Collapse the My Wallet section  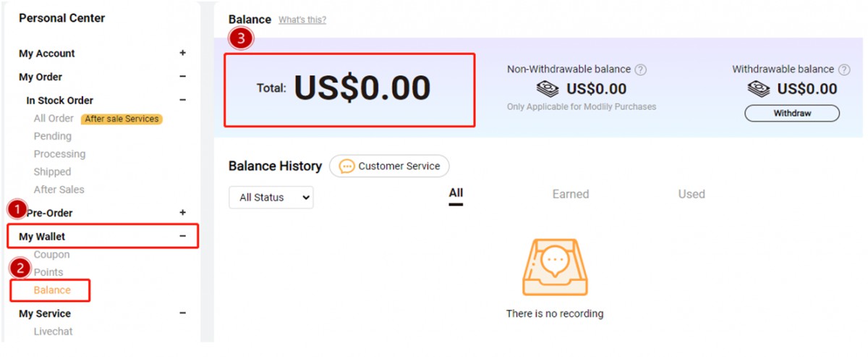coord(182,237)
